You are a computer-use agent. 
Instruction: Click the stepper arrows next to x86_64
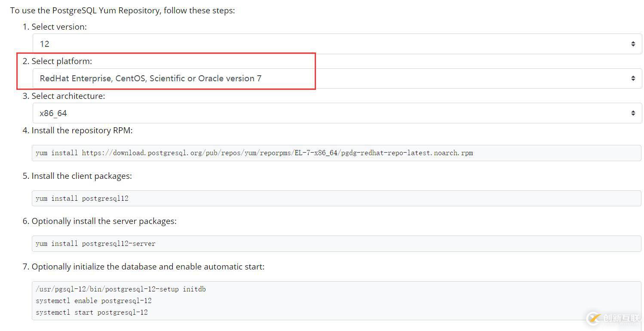pos(632,113)
